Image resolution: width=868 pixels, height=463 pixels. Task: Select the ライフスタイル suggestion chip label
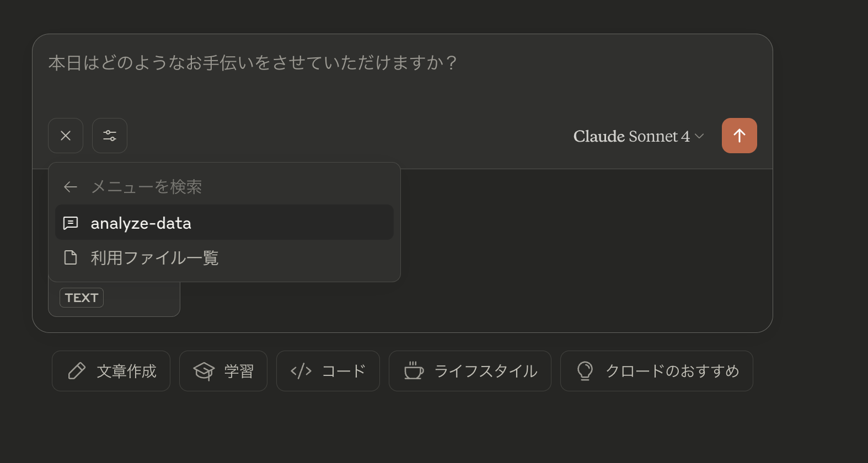pyautogui.click(x=486, y=371)
